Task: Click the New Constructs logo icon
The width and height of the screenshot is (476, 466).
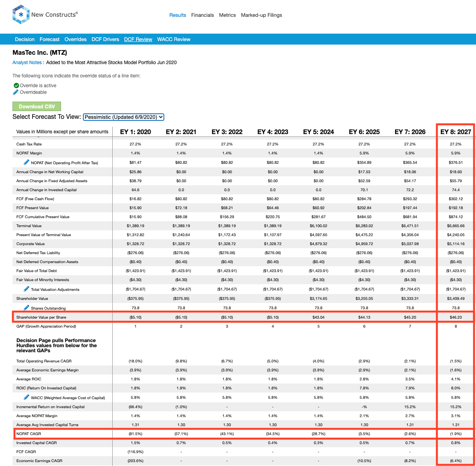Action: point(21,14)
